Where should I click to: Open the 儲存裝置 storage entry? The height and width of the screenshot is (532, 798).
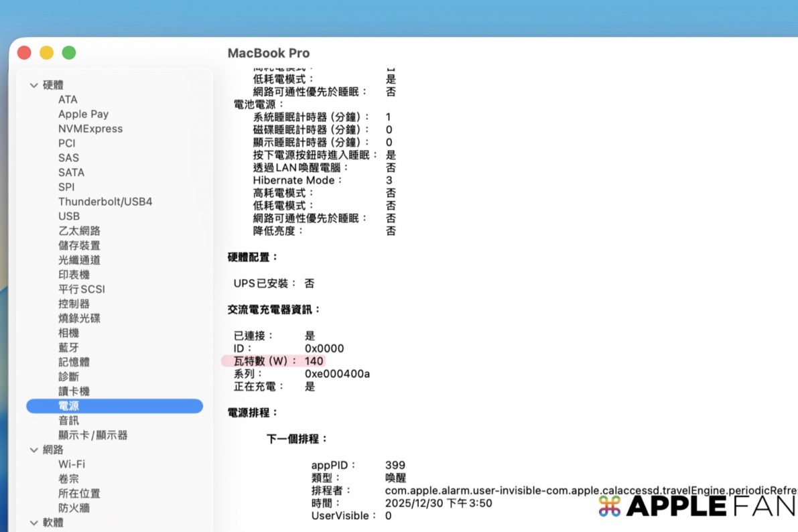[78, 245]
